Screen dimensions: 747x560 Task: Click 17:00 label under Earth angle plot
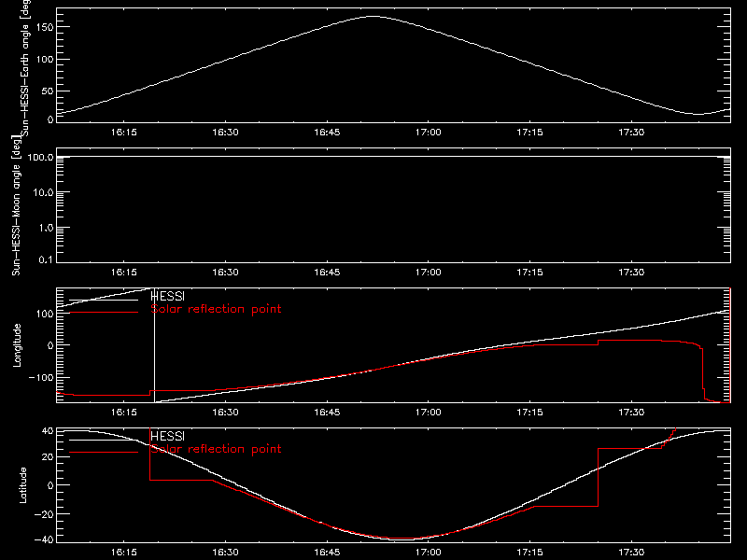pyautogui.click(x=429, y=133)
